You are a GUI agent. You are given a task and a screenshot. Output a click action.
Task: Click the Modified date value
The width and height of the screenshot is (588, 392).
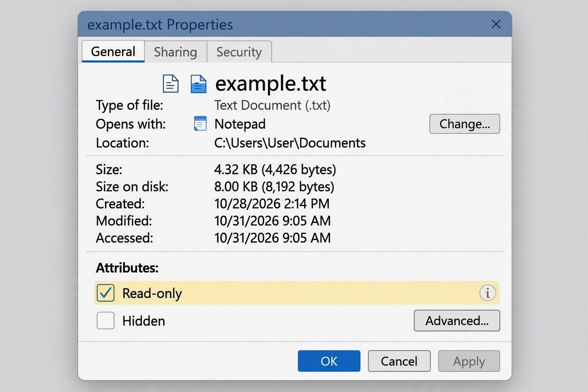pyautogui.click(x=273, y=221)
